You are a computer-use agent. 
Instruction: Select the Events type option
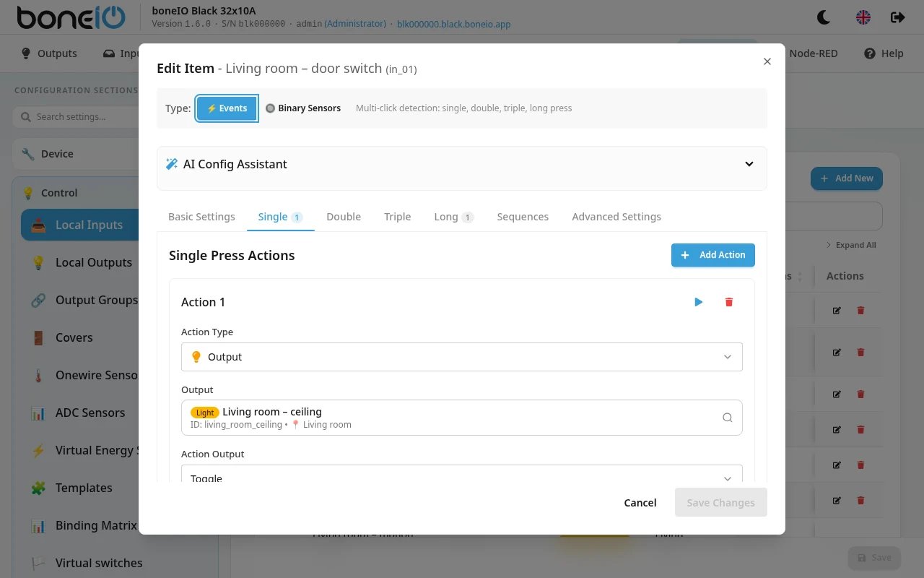click(x=227, y=108)
